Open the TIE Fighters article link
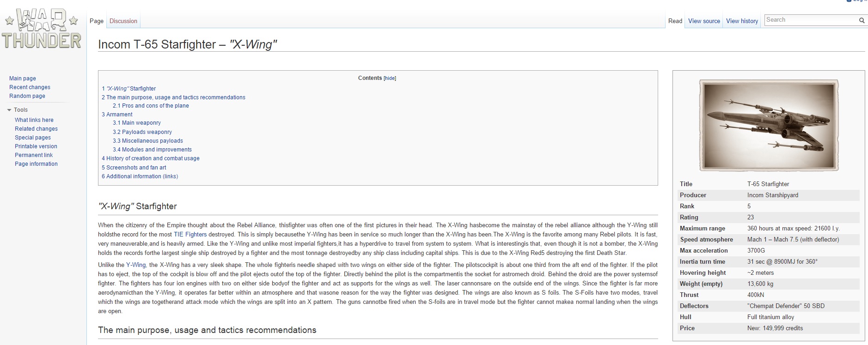Image resolution: width=868 pixels, height=345 pixels. pyautogui.click(x=190, y=235)
